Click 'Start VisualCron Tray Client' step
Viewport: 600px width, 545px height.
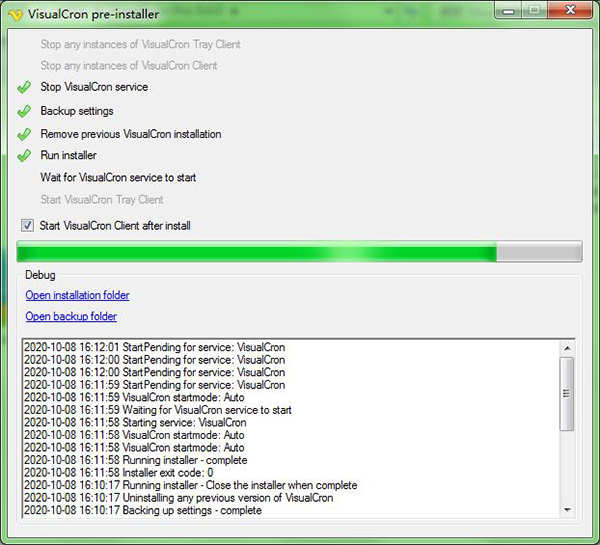102,199
